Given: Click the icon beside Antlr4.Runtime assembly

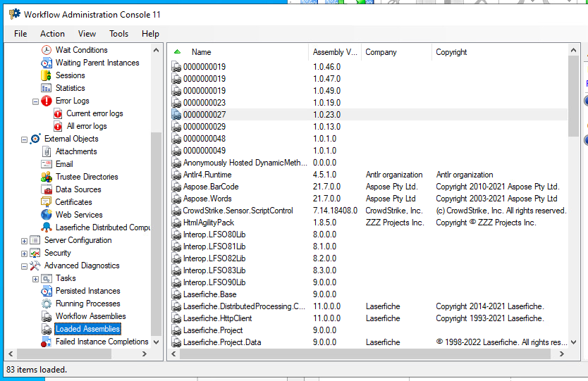Looking at the screenshot, I should pyautogui.click(x=176, y=175).
